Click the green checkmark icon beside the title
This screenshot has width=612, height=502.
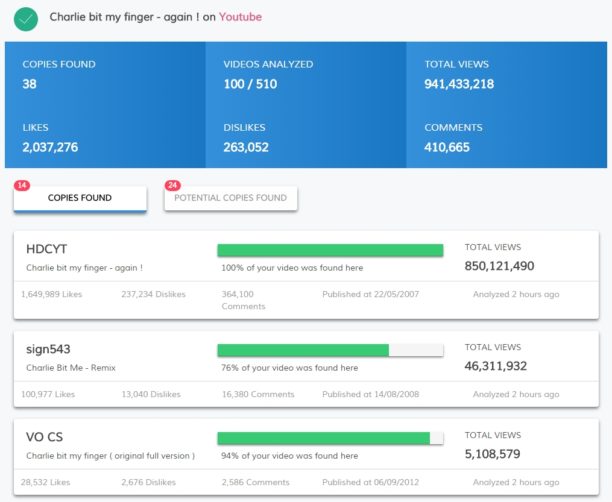pos(27,18)
